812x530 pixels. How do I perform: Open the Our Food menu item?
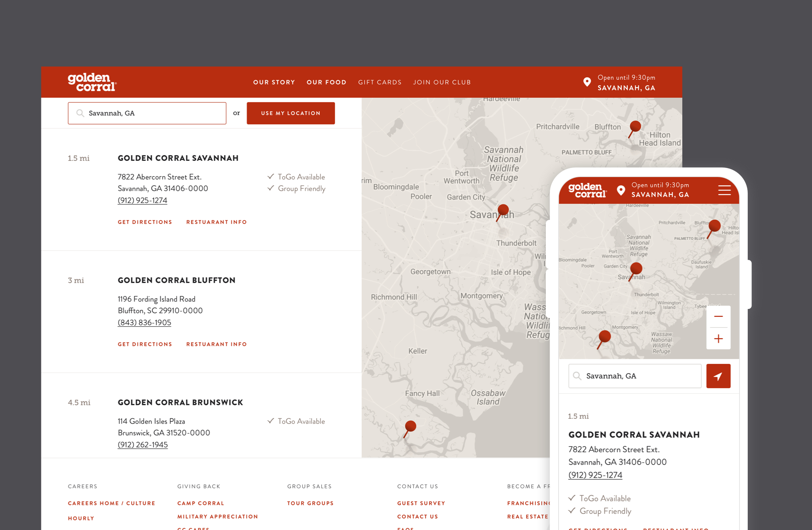pyautogui.click(x=326, y=82)
